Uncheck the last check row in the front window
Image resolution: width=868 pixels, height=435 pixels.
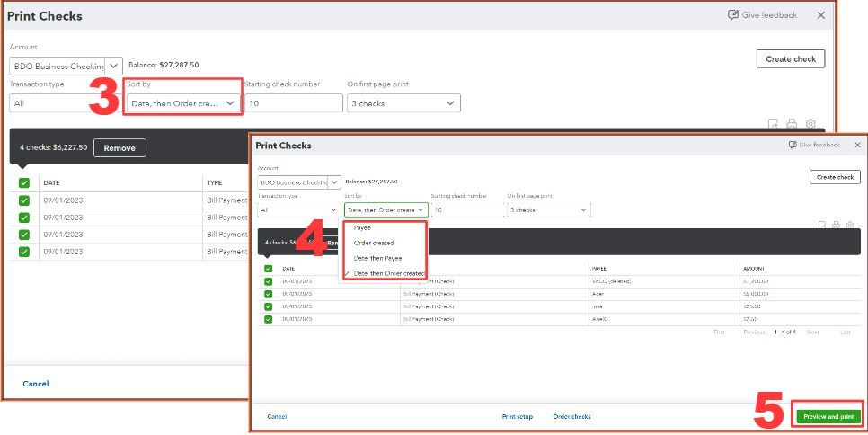pos(268,319)
